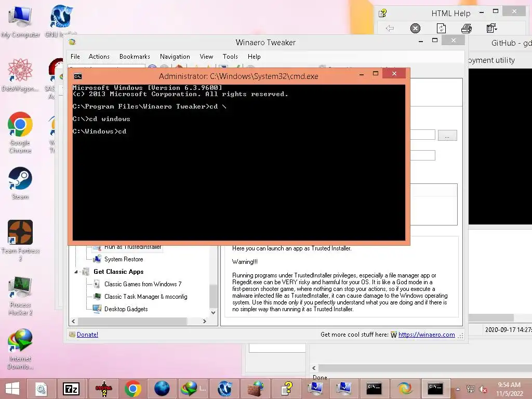
Task: Stop loading in HTML Help toolbar
Action: click(x=415, y=28)
